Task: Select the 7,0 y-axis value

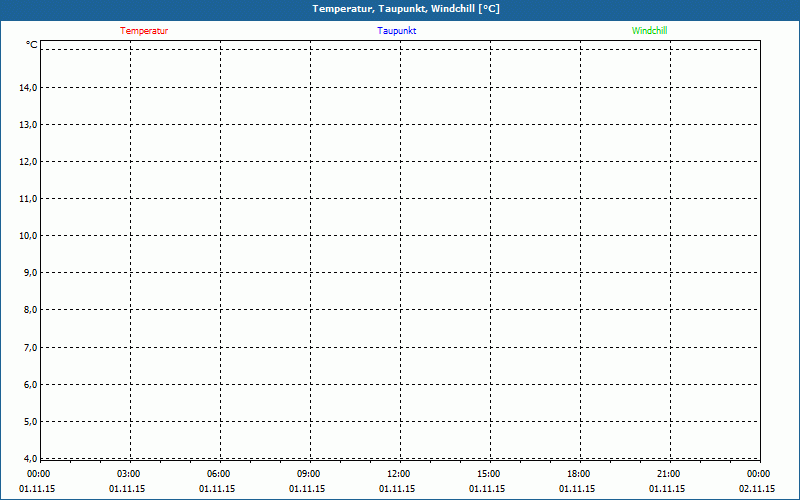Action: click(30, 347)
